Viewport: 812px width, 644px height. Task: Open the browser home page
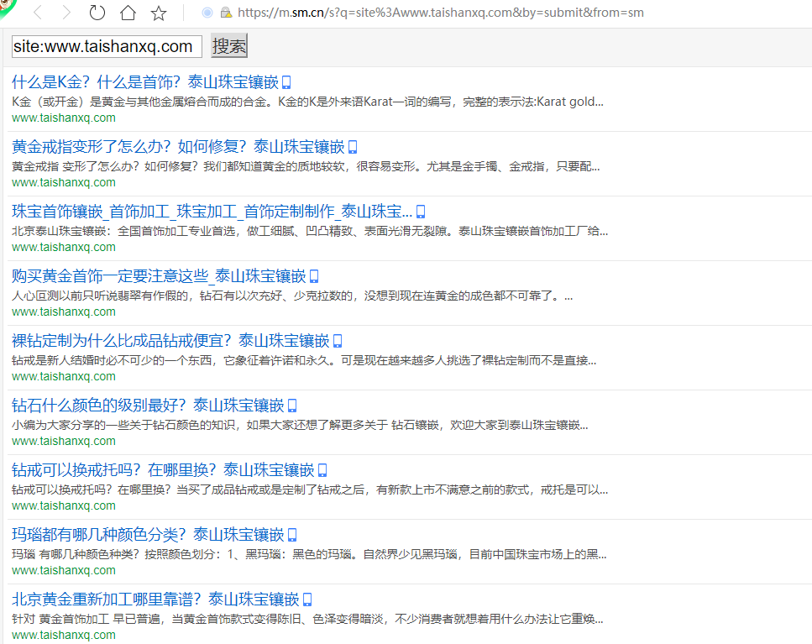tap(128, 13)
